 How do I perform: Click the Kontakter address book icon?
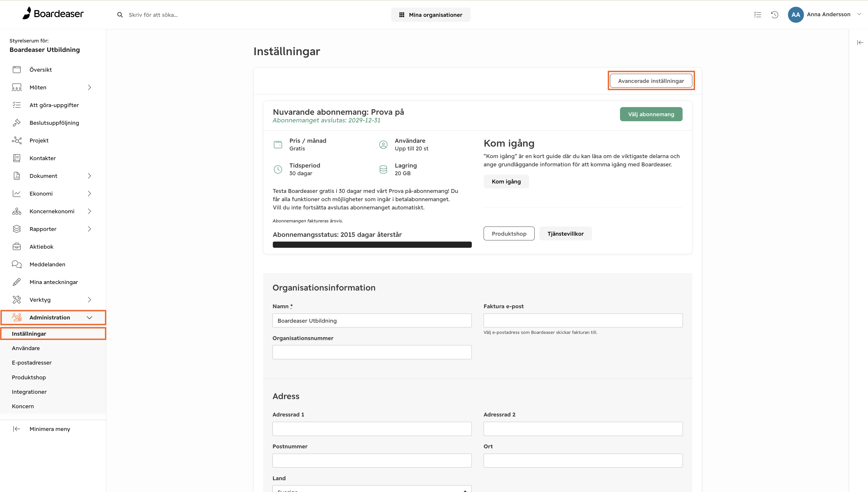[17, 158]
